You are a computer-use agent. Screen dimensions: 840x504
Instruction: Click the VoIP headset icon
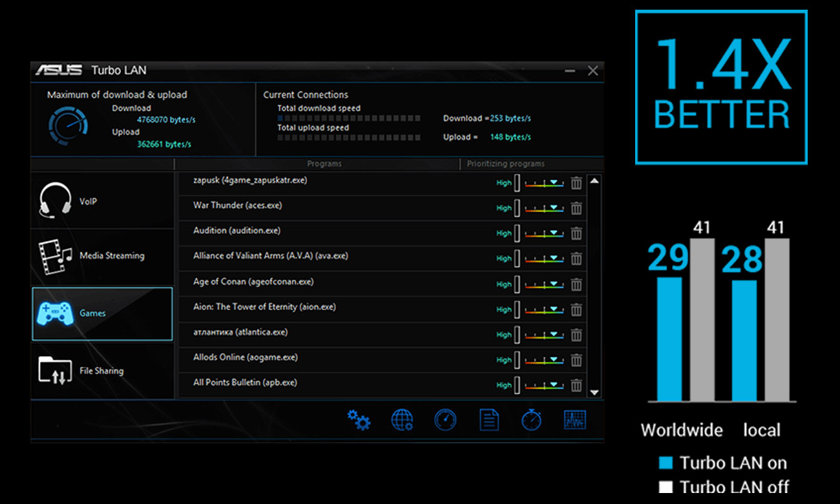(55, 201)
